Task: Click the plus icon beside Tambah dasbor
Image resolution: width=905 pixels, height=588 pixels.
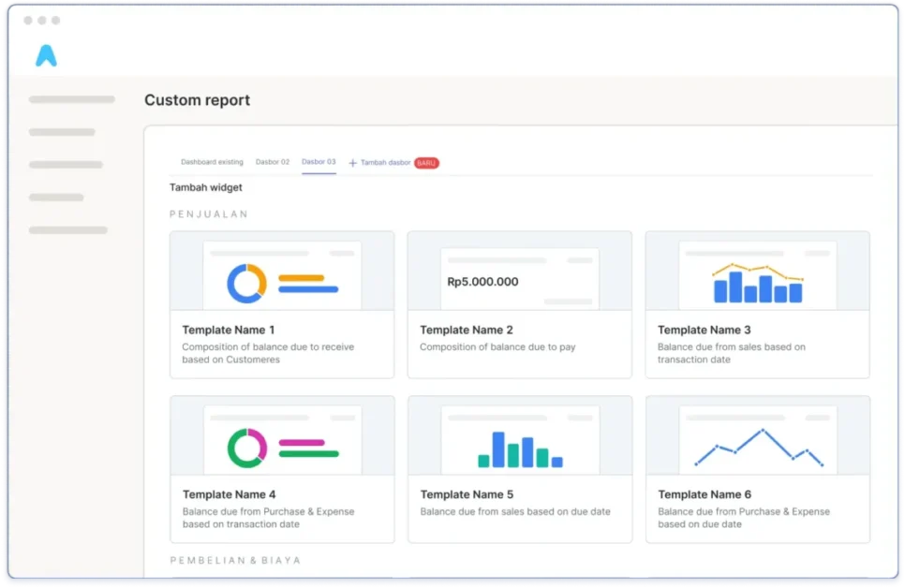Action: (353, 163)
